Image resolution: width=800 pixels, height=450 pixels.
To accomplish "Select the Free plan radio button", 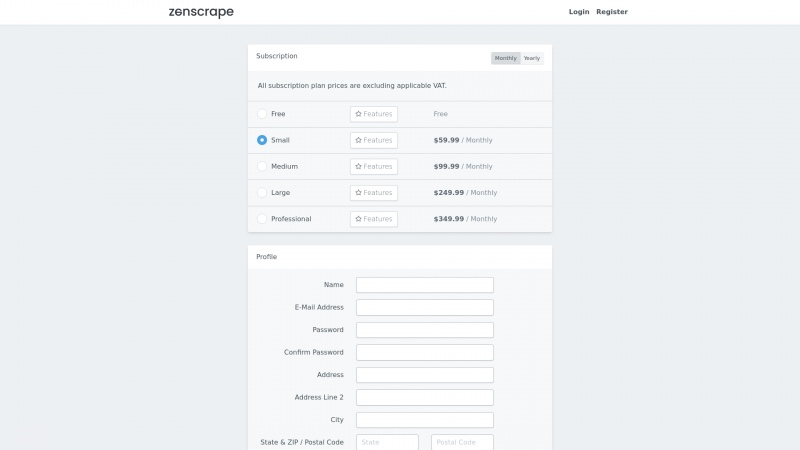I will pyautogui.click(x=262, y=114).
